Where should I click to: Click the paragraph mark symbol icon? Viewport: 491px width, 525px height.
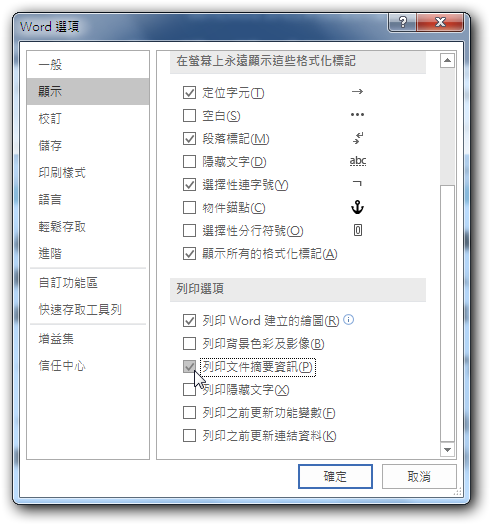click(358, 138)
